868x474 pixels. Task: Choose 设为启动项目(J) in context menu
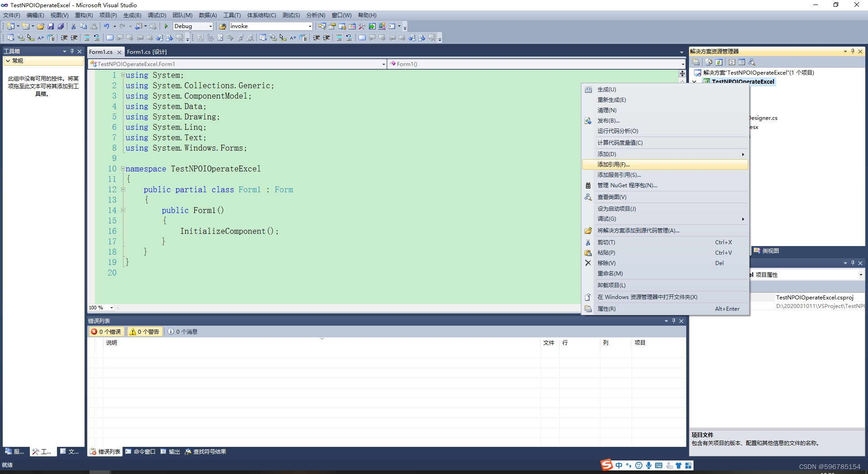tap(665, 209)
